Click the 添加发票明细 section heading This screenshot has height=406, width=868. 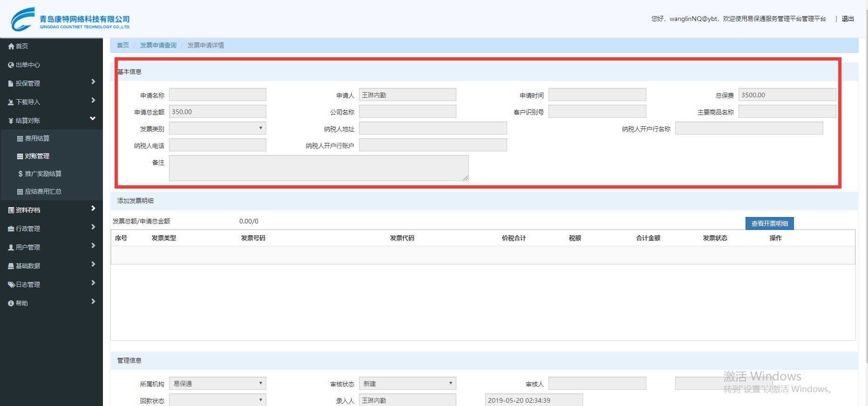pyautogui.click(x=136, y=201)
